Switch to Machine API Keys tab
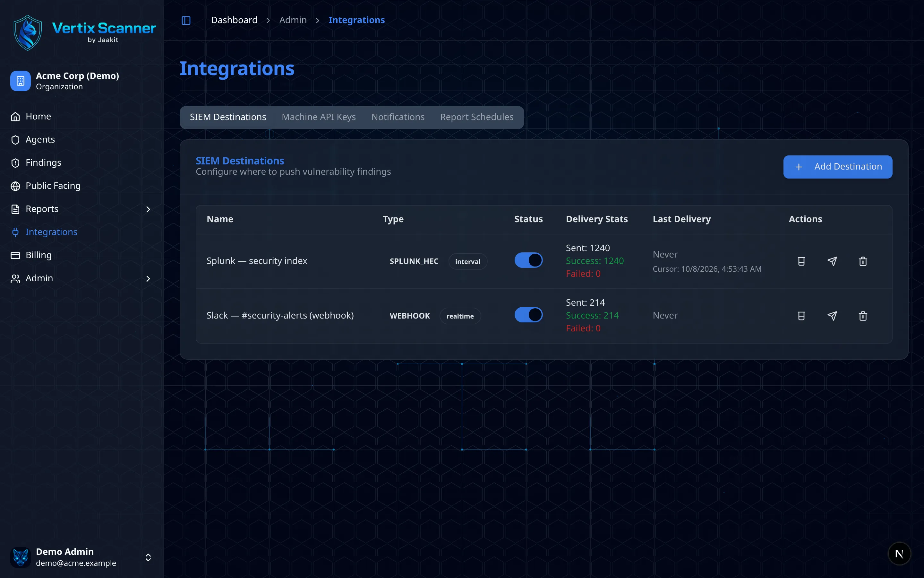 319,117
